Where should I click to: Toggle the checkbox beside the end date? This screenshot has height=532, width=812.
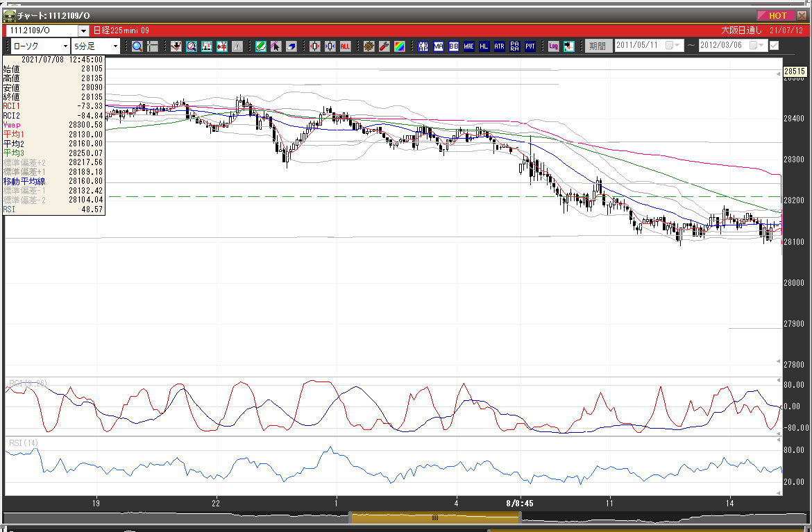775,46
